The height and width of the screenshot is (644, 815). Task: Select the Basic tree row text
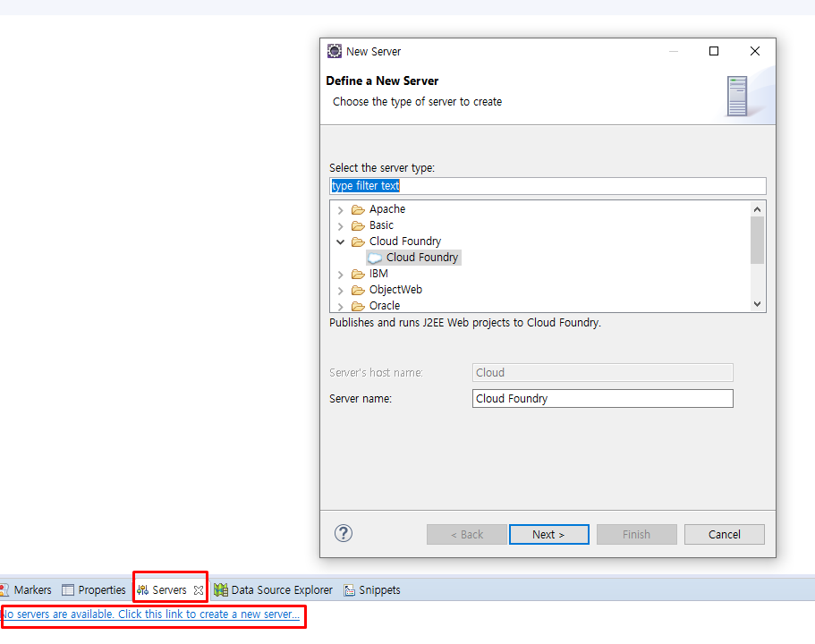(x=381, y=225)
